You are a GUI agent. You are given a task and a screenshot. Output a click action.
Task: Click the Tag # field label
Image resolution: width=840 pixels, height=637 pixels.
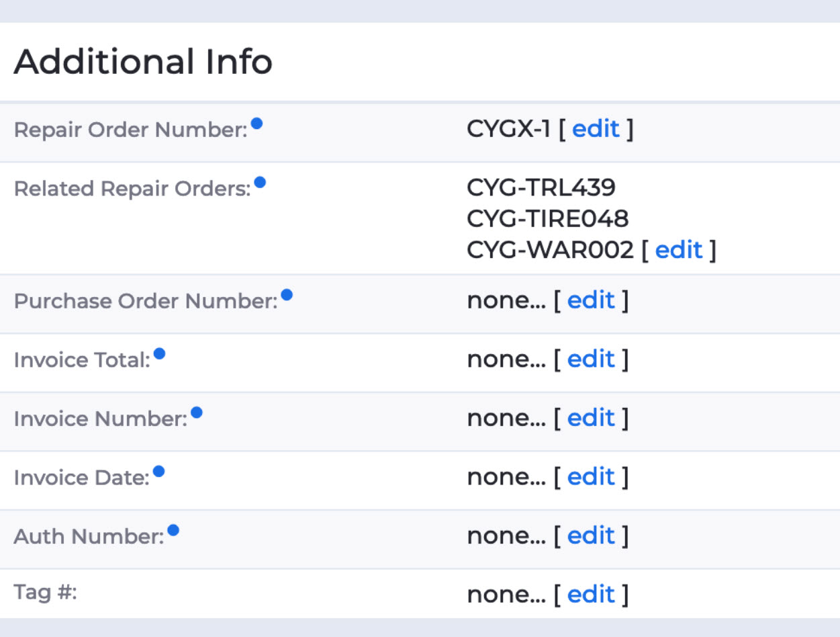[x=46, y=593]
